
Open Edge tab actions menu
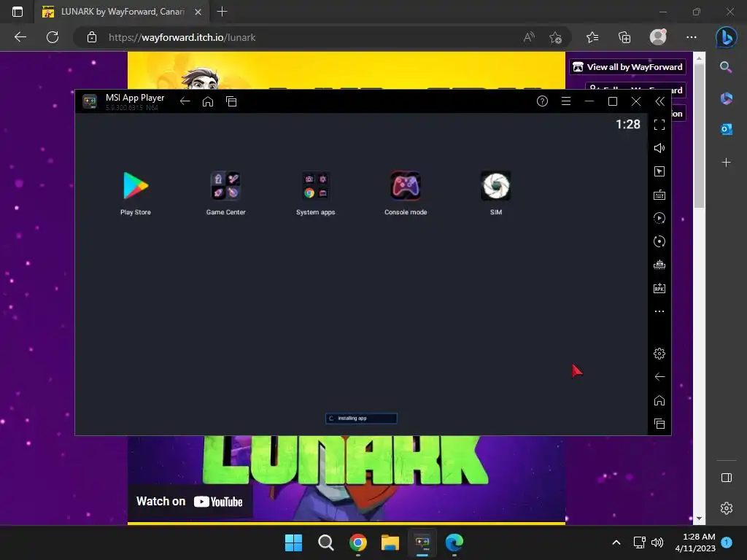(x=18, y=12)
